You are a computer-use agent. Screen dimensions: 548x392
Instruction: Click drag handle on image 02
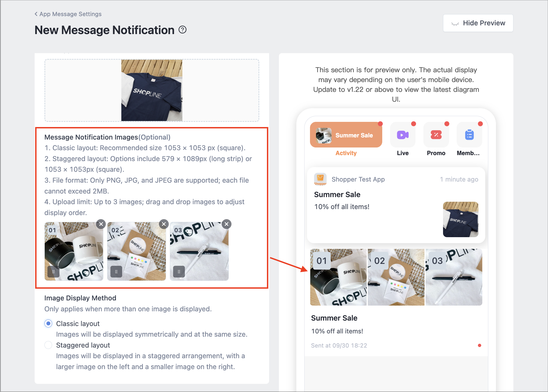(x=116, y=272)
